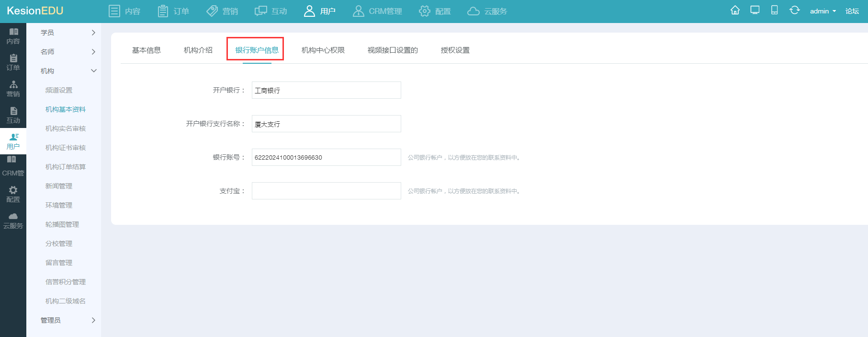Open 机构订单结算 page
The height and width of the screenshot is (337, 868).
pyautogui.click(x=66, y=167)
